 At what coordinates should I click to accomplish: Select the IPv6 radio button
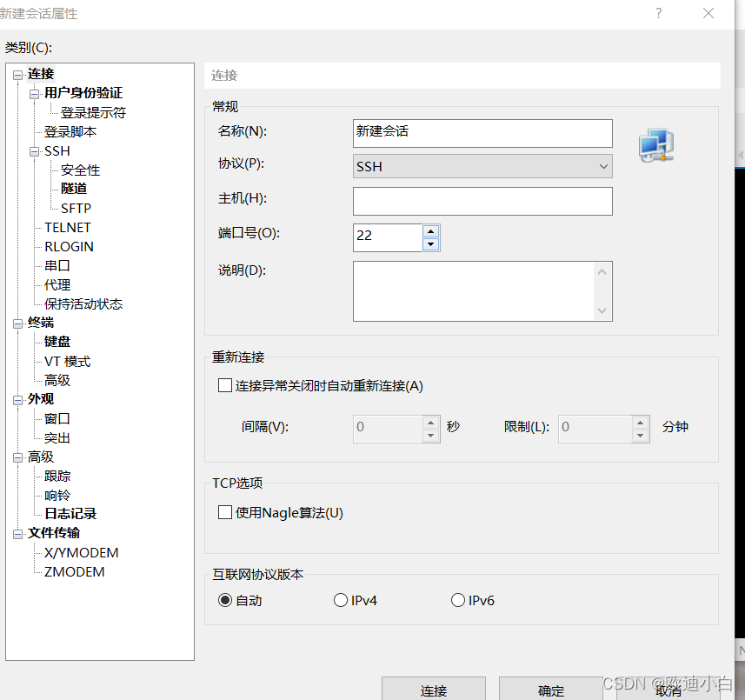point(458,600)
